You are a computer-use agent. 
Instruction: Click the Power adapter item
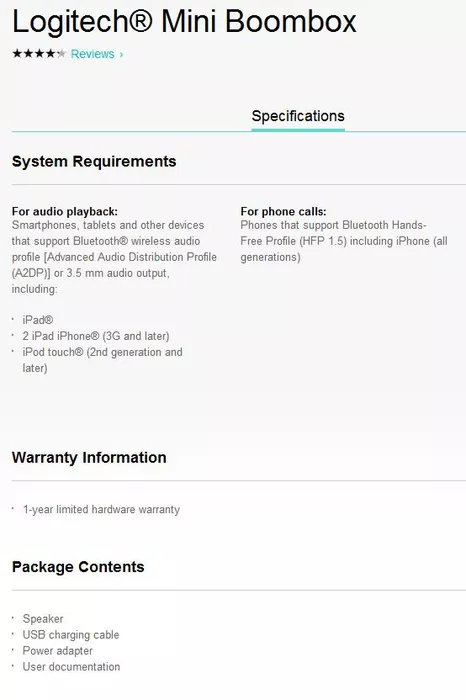coord(58,651)
